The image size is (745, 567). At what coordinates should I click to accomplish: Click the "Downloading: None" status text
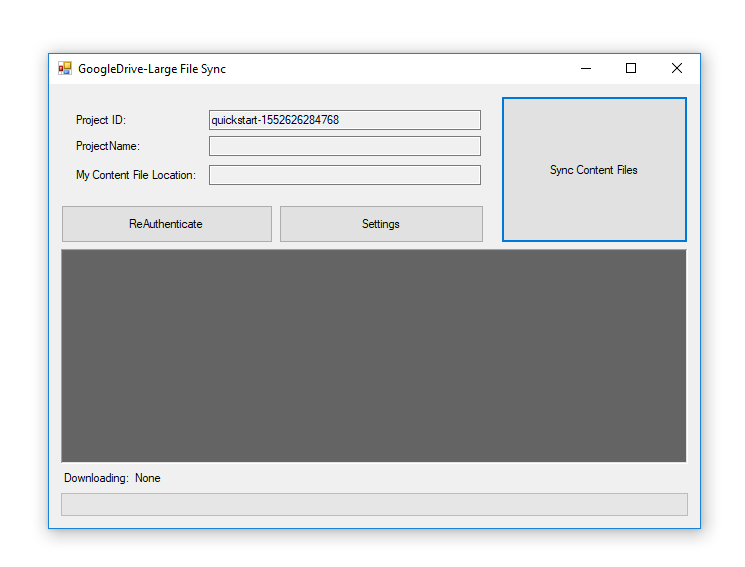tap(112, 478)
